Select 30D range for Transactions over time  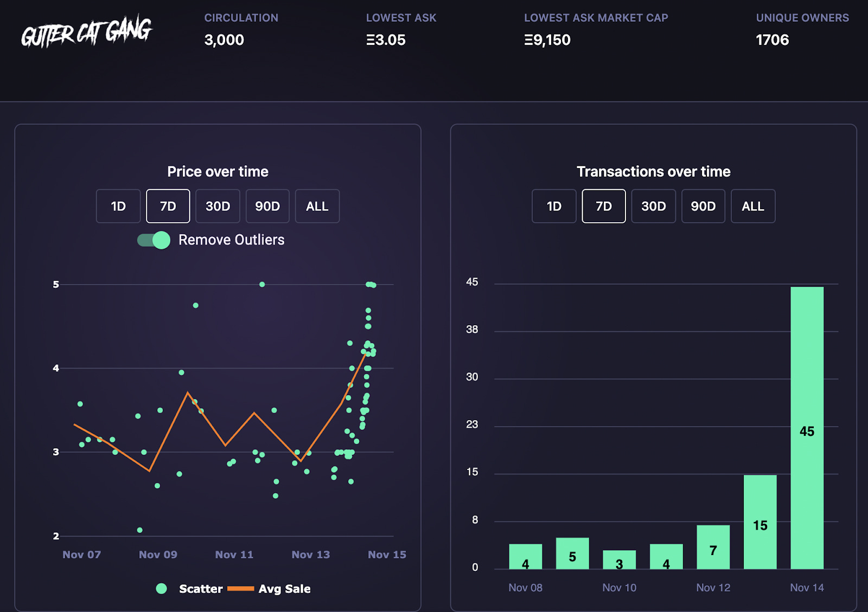click(654, 206)
